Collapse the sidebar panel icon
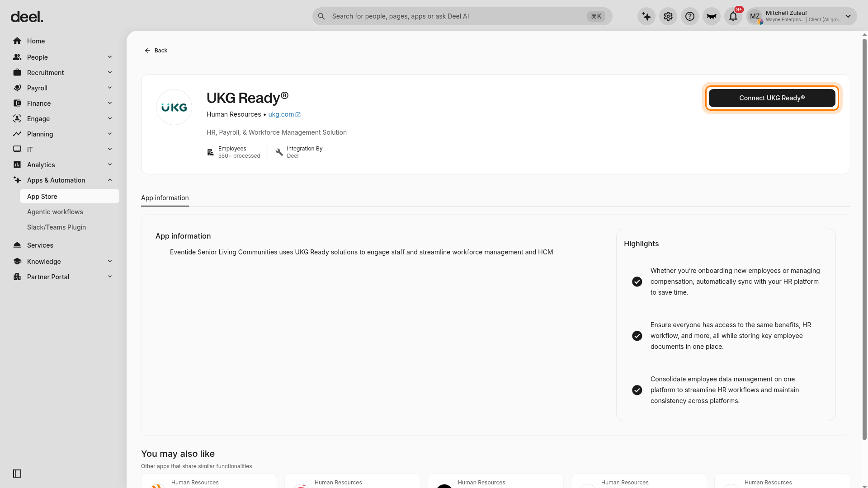The height and width of the screenshot is (488, 868). pyautogui.click(x=17, y=474)
